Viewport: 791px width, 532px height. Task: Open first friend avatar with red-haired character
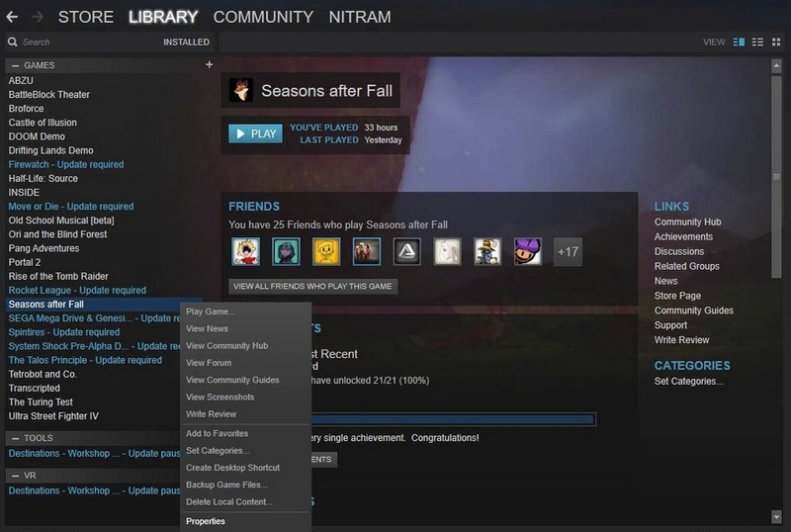[245, 251]
